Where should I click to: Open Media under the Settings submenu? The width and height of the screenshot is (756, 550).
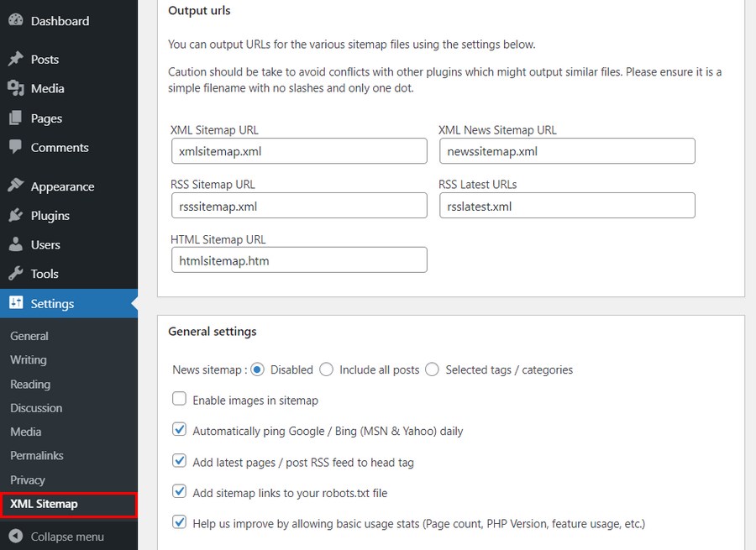point(25,432)
